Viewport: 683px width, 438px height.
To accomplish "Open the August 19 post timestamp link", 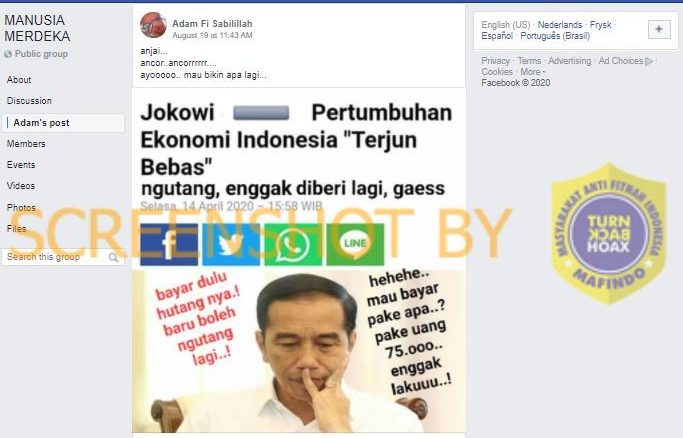I will click(x=212, y=35).
